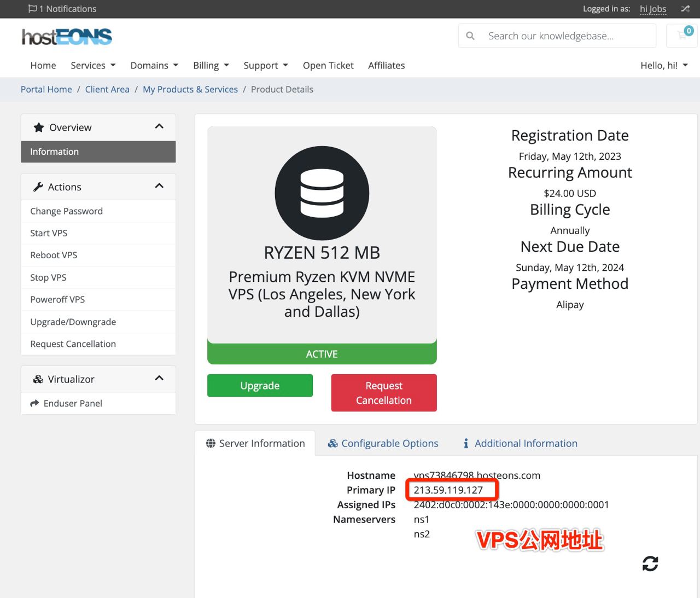Click the globe icon on Server Information tab
This screenshot has height=598, width=700.
[211, 443]
